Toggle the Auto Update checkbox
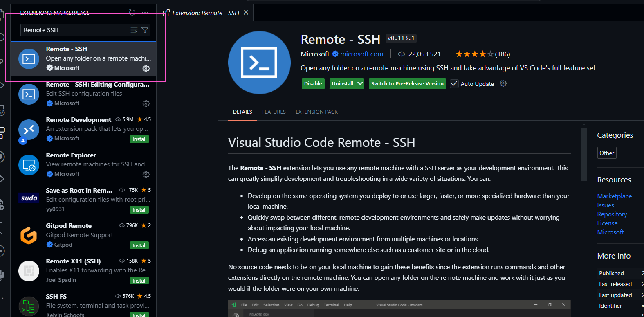 (454, 83)
